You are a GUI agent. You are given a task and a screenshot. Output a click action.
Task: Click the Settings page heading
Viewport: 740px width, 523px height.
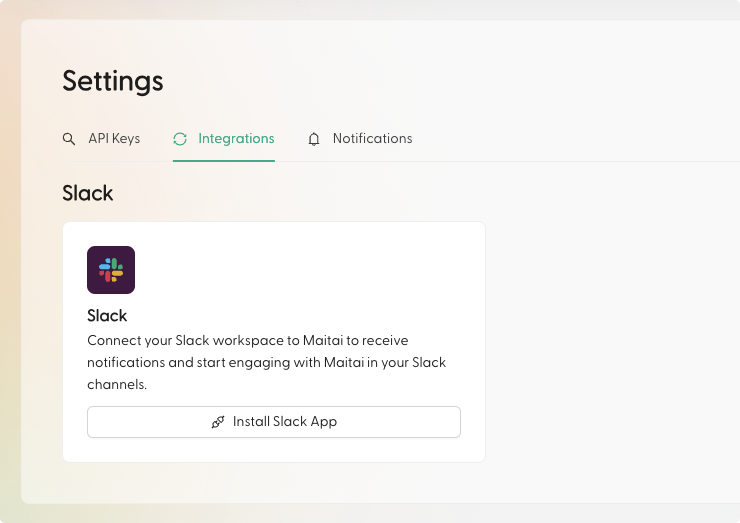[113, 81]
